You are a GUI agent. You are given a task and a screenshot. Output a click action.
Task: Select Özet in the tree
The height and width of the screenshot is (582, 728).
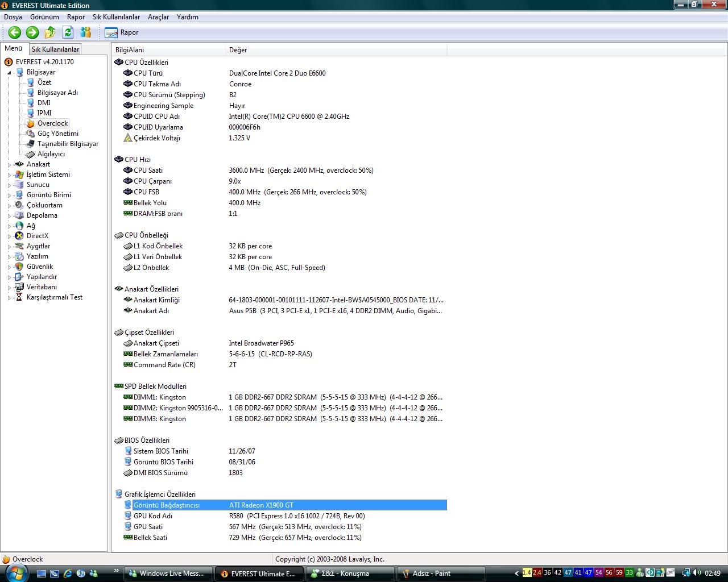click(44, 82)
